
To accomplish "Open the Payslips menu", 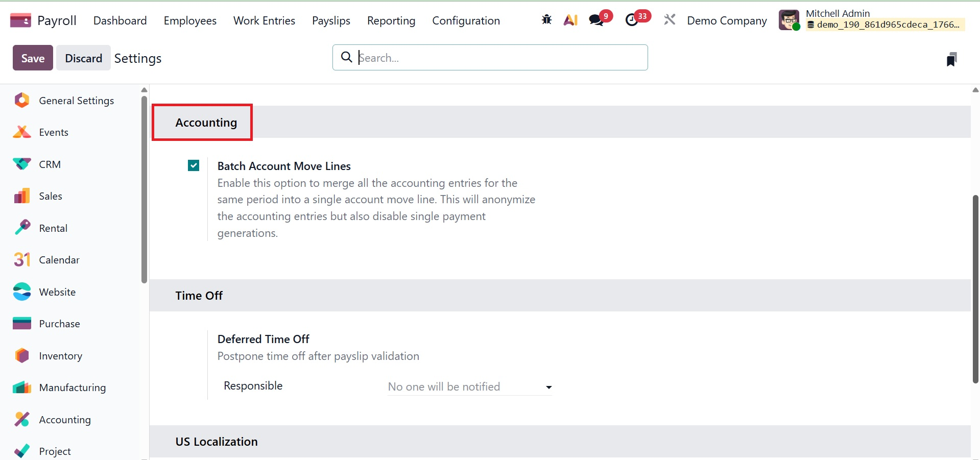I will 331,20.
